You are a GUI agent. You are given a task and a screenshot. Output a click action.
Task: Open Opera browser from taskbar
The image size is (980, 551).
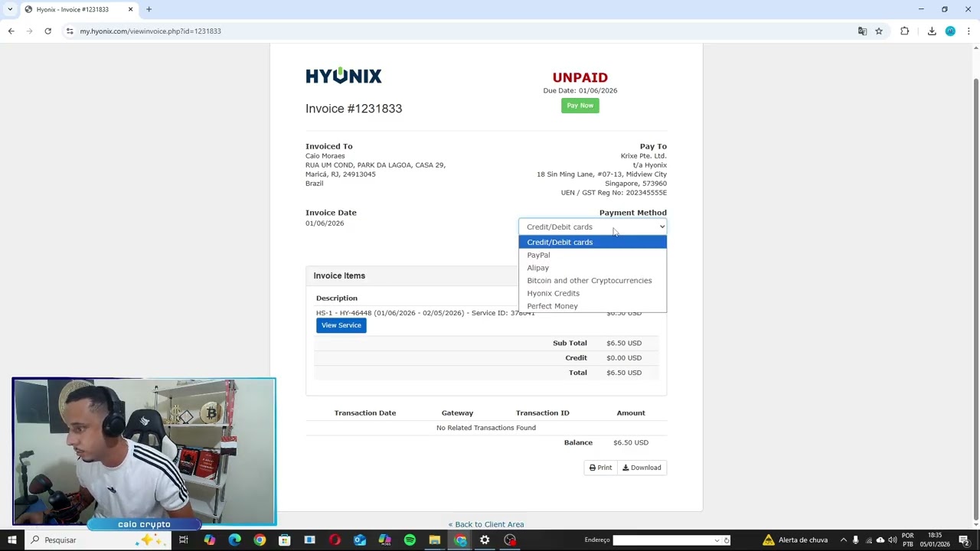click(335, 540)
